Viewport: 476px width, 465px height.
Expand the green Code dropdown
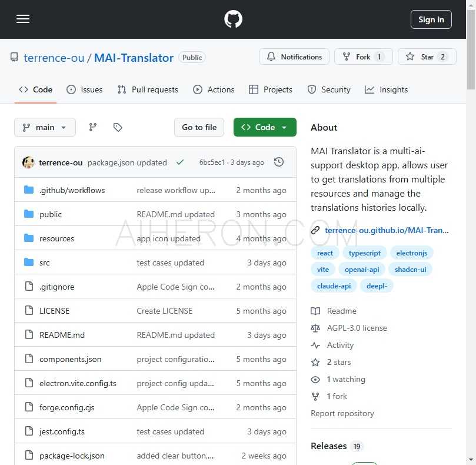click(x=265, y=127)
